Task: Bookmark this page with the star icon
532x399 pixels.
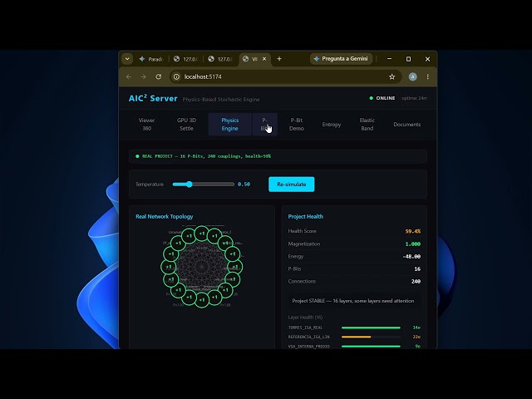Action: click(392, 76)
